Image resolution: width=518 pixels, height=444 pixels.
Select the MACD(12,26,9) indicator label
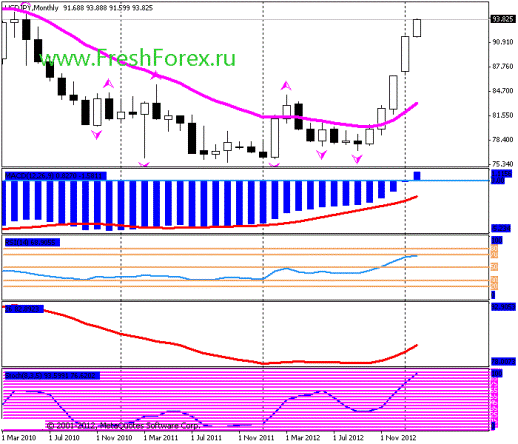coord(55,176)
